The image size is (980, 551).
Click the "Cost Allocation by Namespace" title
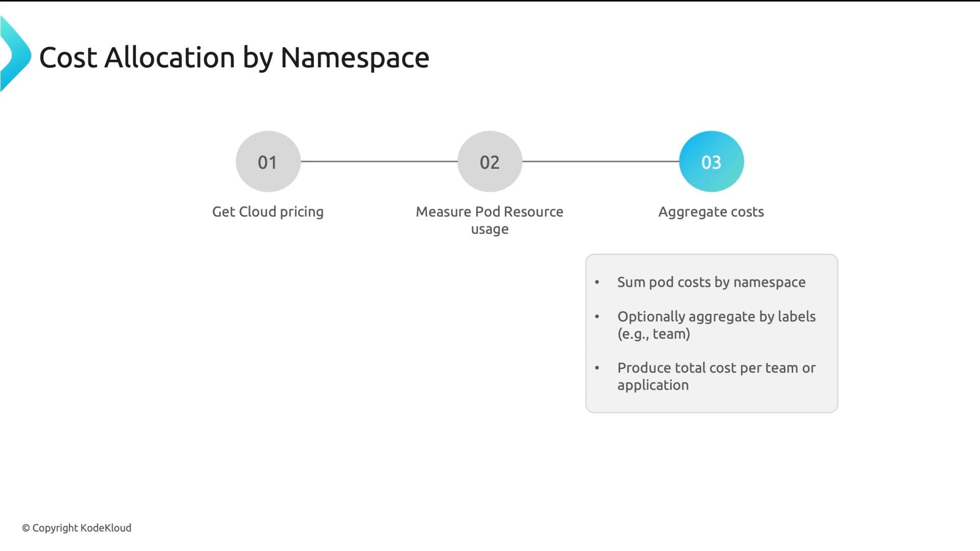(x=234, y=58)
